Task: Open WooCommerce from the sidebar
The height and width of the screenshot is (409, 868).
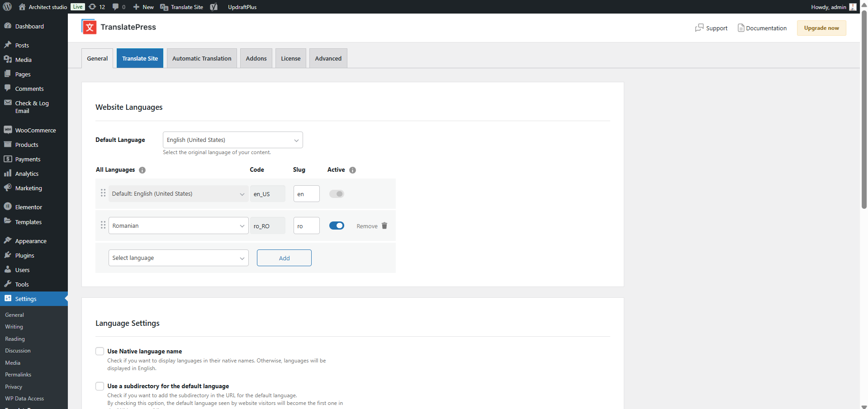Action: [x=35, y=130]
